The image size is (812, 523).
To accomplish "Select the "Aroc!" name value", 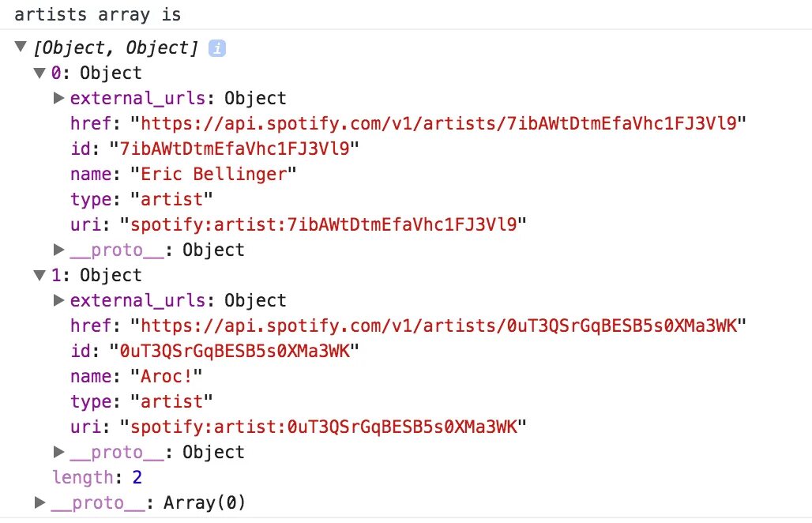I will (x=166, y=376).
